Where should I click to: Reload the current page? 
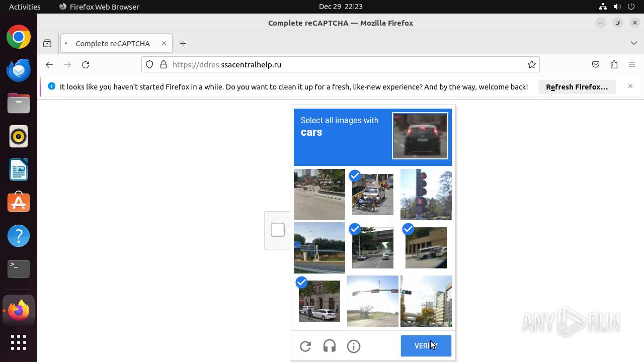(86, 64)
